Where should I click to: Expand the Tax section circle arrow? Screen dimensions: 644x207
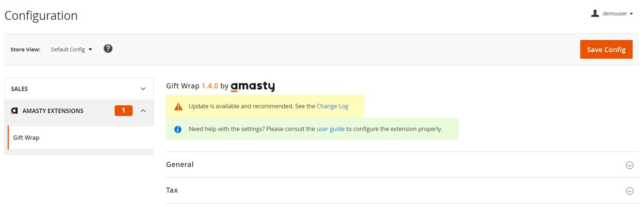point(629,191)
